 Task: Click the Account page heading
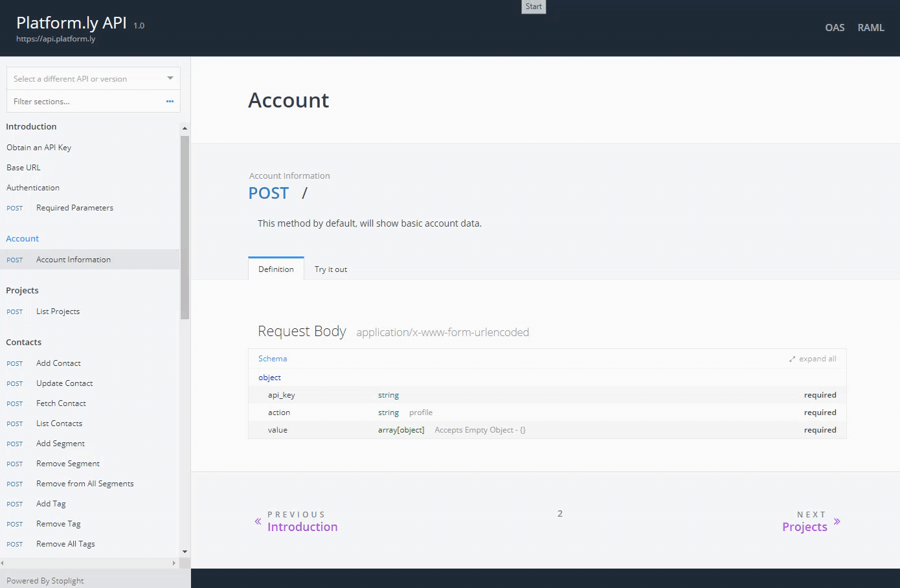[x=288, y=100]
